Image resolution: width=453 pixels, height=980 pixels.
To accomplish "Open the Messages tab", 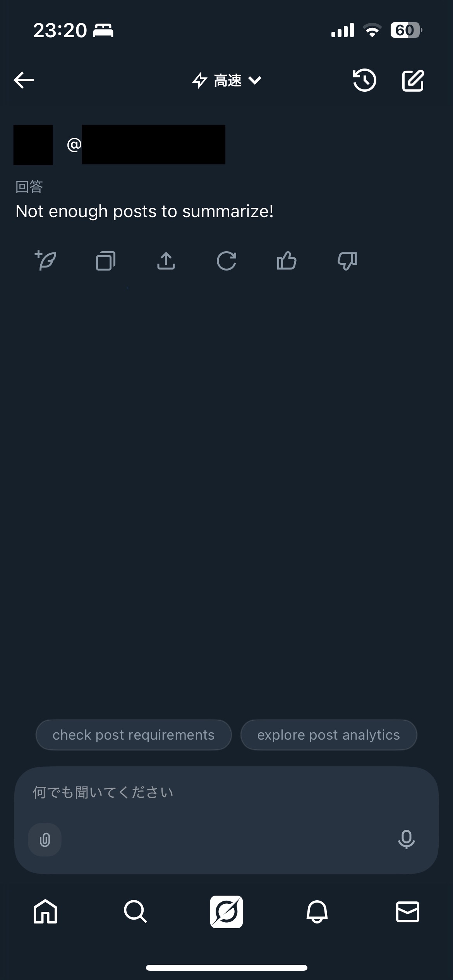I will pos(408,912).
